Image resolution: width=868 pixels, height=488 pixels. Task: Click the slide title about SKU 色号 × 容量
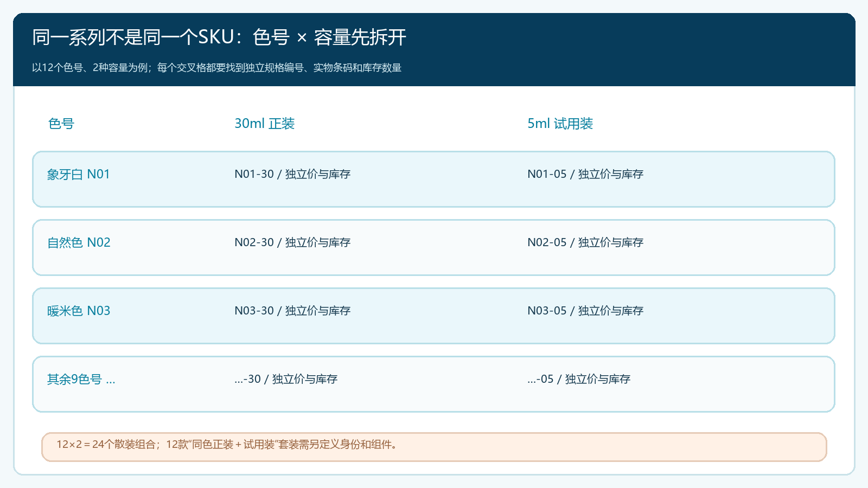[219, 37]
